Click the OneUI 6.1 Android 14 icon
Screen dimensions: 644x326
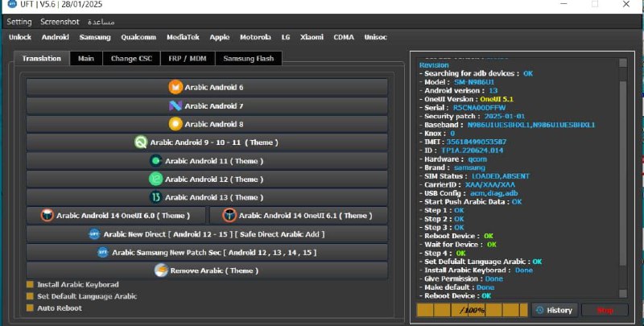point(229,216)
